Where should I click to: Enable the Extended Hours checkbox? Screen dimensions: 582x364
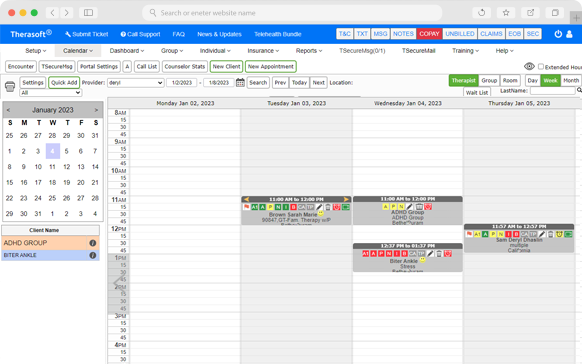point(541,67)
